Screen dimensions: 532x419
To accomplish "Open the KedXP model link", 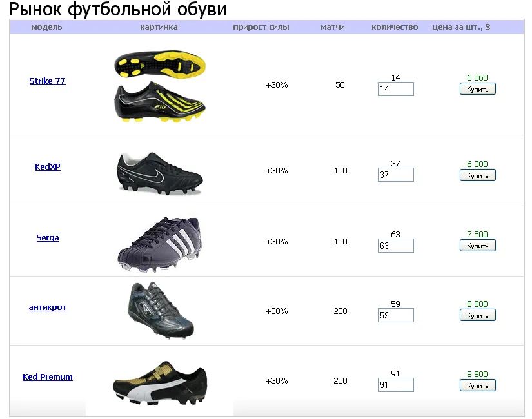I will pyautogui.click(x=48, y=166).
